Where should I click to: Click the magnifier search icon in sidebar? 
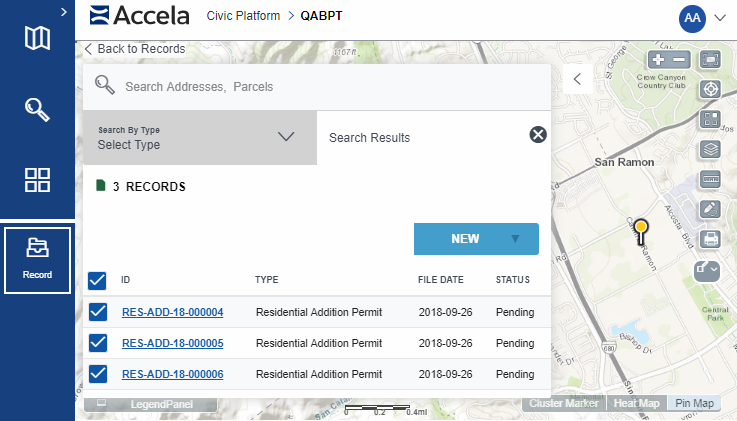pos(37,109)
